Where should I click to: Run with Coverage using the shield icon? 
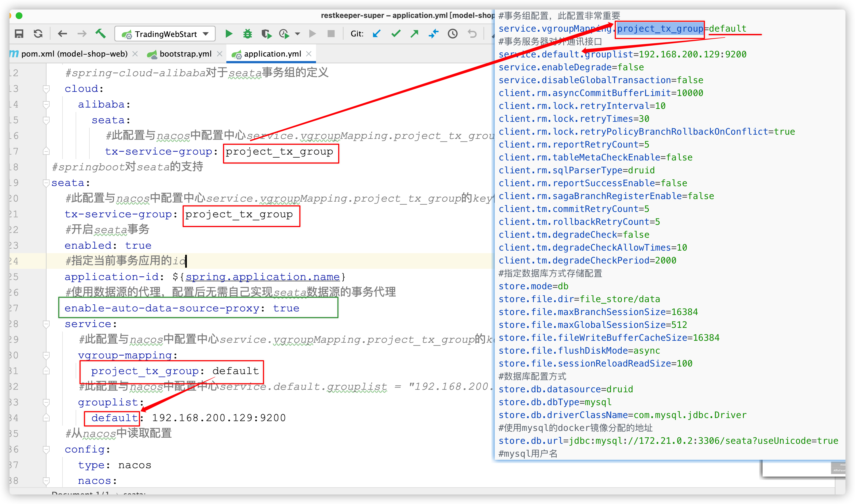[x=266, y=34]
